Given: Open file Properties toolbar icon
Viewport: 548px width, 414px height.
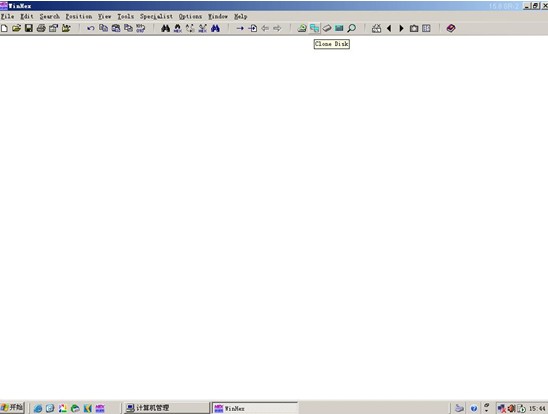Looking at the screenshot, I should pos(53,28).
